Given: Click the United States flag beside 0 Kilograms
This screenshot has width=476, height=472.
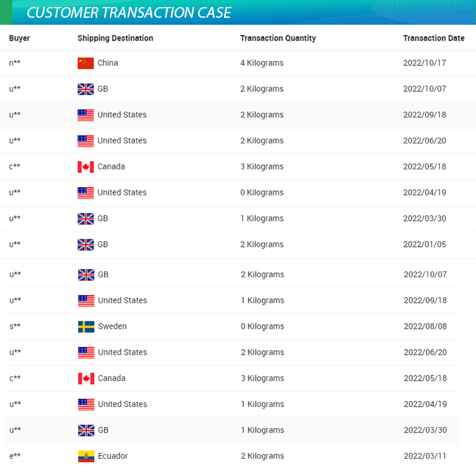Looking at the screenshot, I should click(x=86, y=192).
